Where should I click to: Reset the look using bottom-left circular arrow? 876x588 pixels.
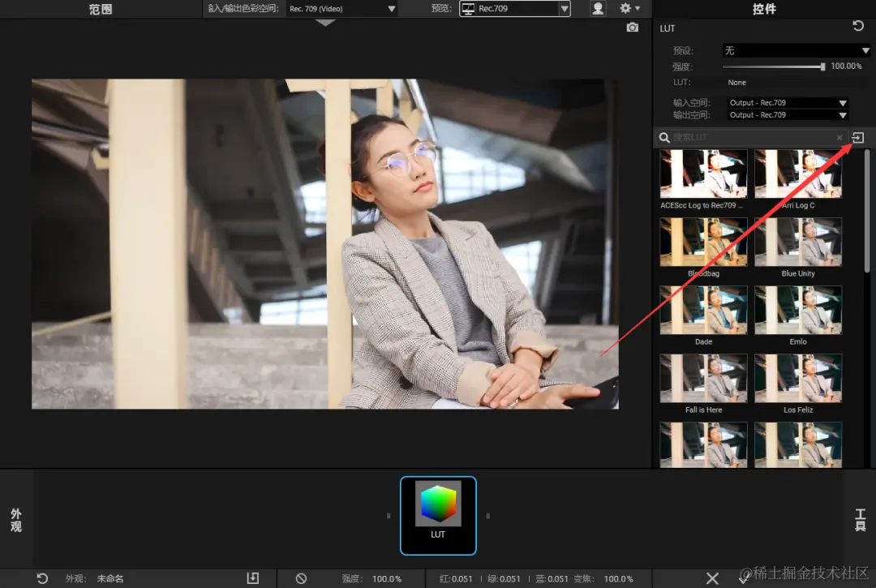(42, 578)
